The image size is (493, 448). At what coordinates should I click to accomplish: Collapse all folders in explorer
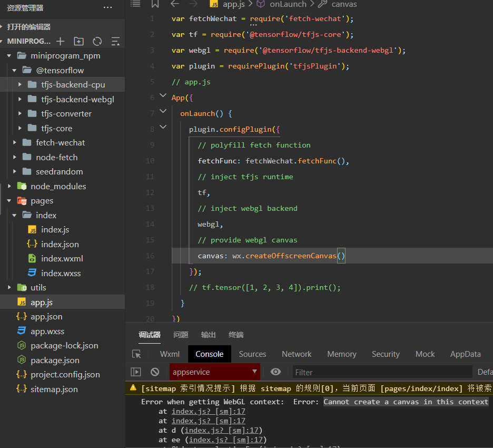coord(115,41)
